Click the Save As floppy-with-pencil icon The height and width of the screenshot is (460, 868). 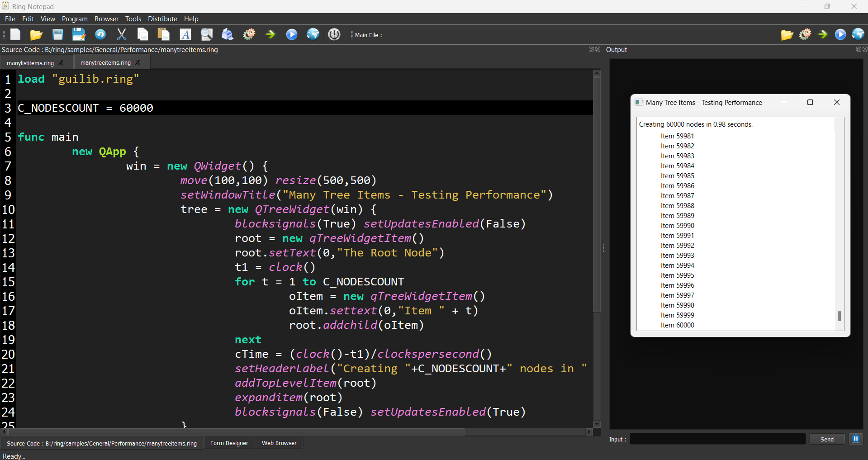coord(79,35)
